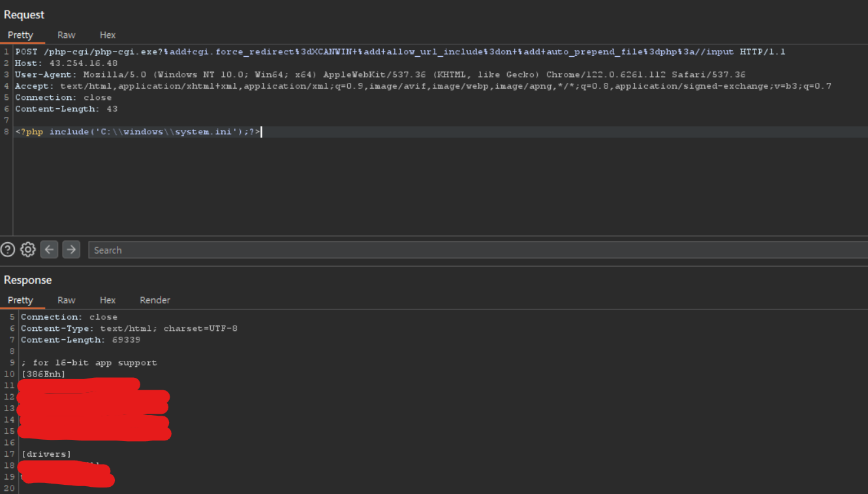Click the [drivers] section line
Screen dimensions: 868x494
[x=46, y=454]
